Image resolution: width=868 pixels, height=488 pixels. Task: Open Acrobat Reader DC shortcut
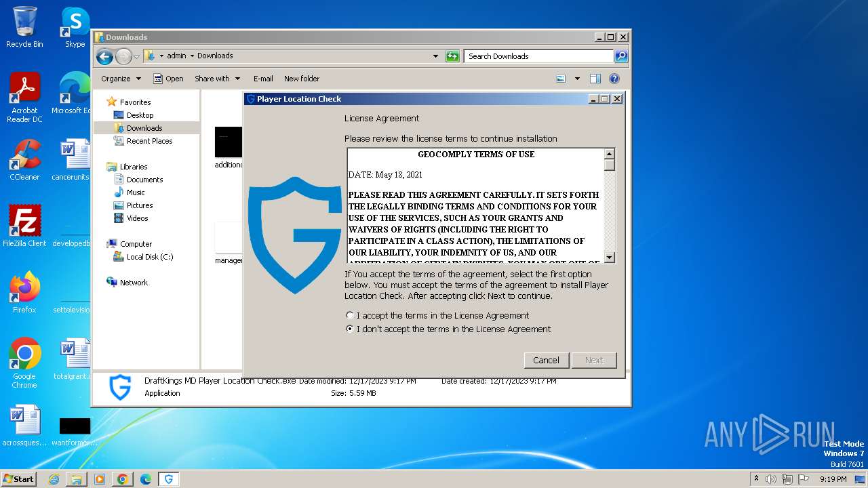24,98
